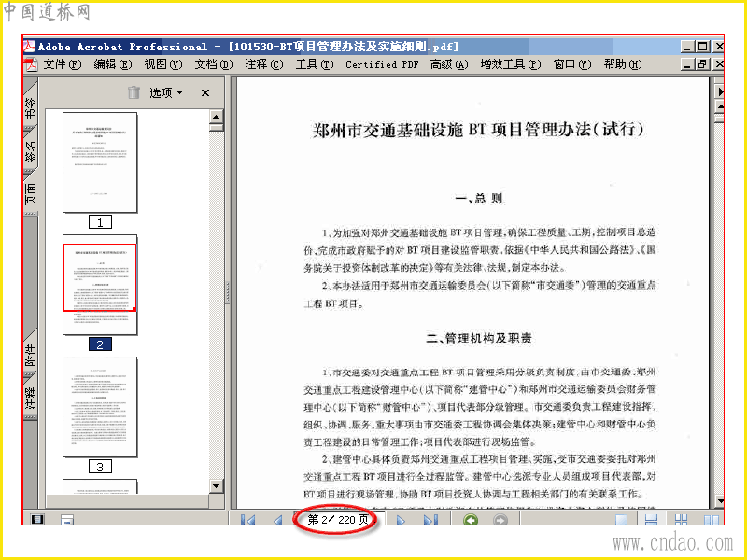Go to previous page arrow
The width and height of the screenshot is (747, 560).
tap(277, 520)
